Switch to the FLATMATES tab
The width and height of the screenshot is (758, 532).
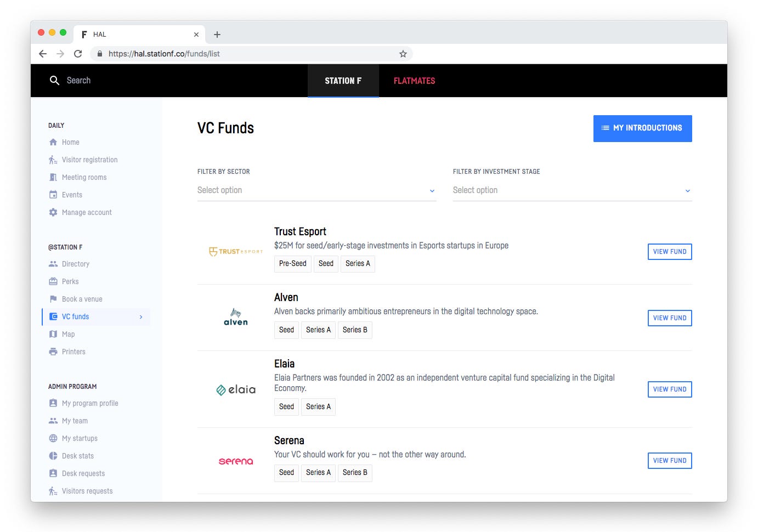pos(414,81)
